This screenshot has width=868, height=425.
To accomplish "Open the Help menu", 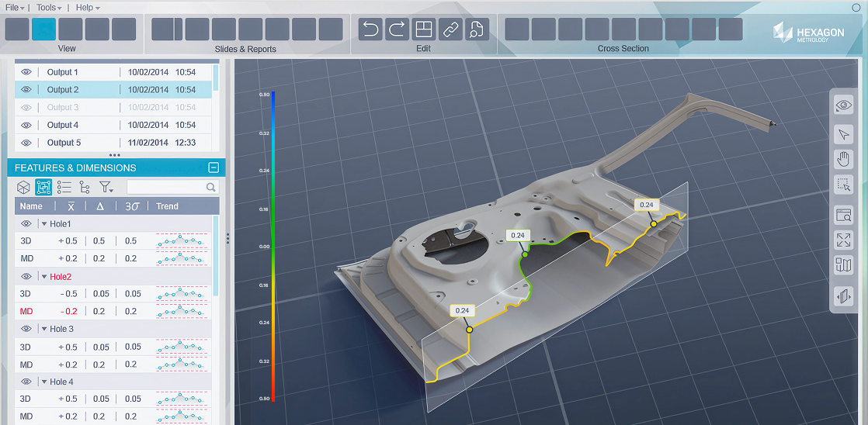I will pos(88,8).
